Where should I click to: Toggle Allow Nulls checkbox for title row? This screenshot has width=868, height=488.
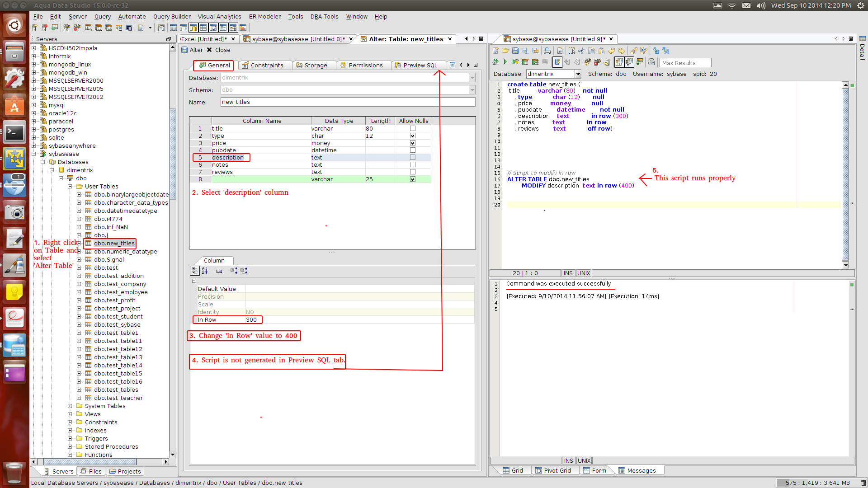coord(412,129)
